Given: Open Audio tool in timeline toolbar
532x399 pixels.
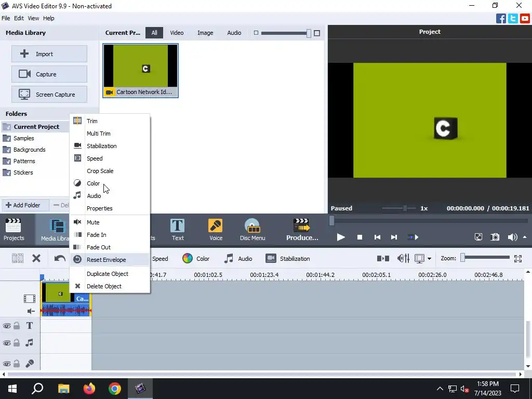Looking at the screenshot, I should (238, 259).
